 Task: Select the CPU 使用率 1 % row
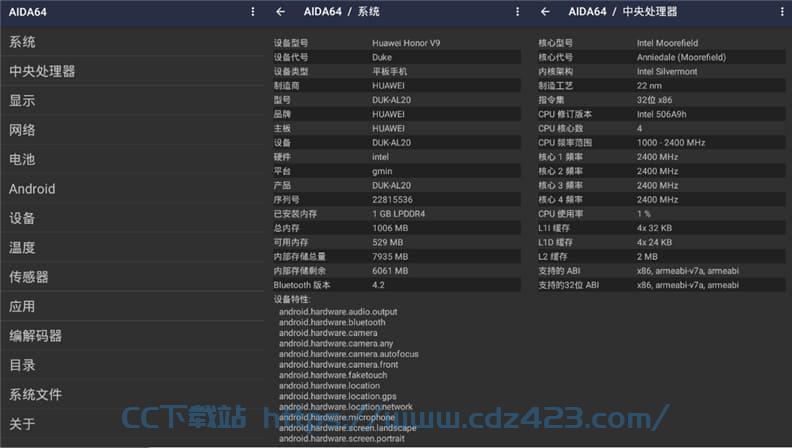[661, 214]
